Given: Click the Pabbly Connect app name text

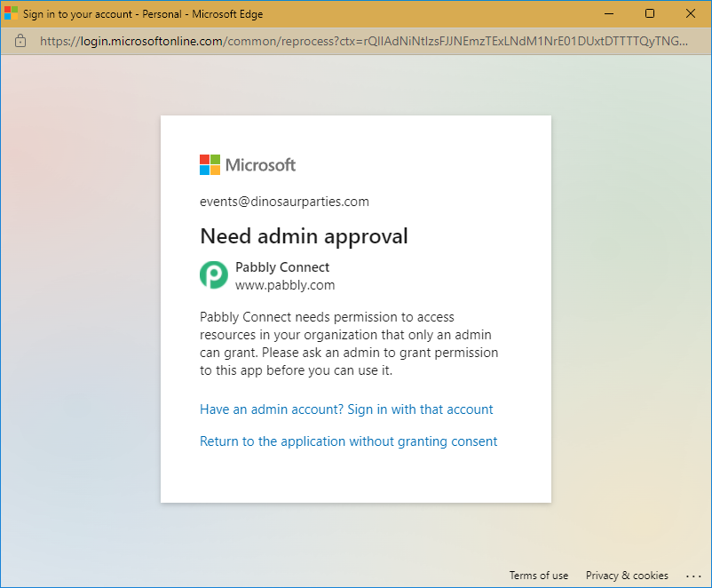Looking at the screenshot, I should point(282,267).
